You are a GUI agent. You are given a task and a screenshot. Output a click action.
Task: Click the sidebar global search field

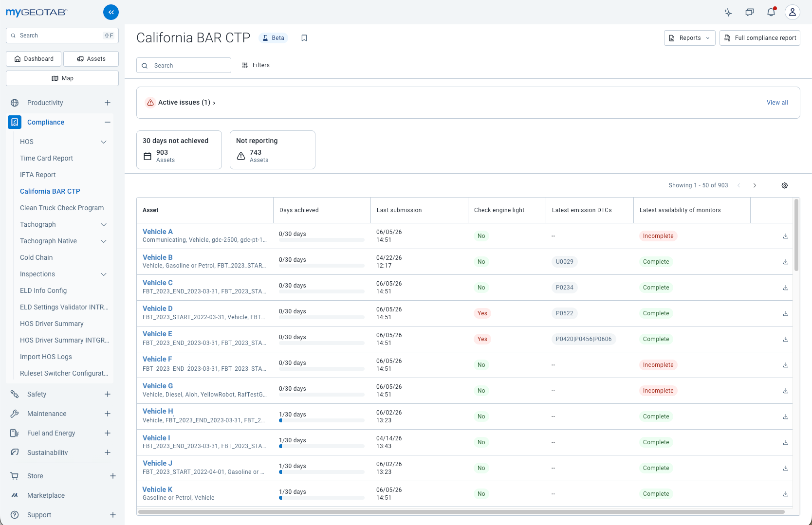62,36
